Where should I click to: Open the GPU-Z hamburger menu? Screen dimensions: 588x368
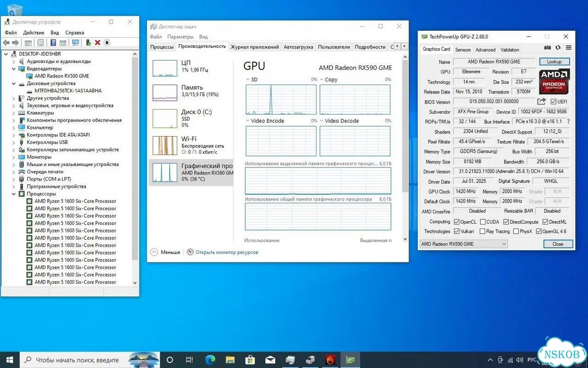click(568, 47)
